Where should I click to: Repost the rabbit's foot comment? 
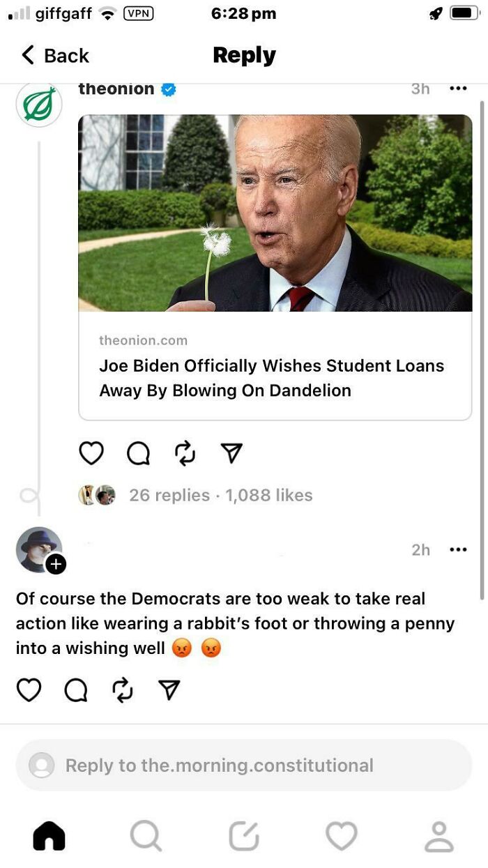tap(122, 690)
